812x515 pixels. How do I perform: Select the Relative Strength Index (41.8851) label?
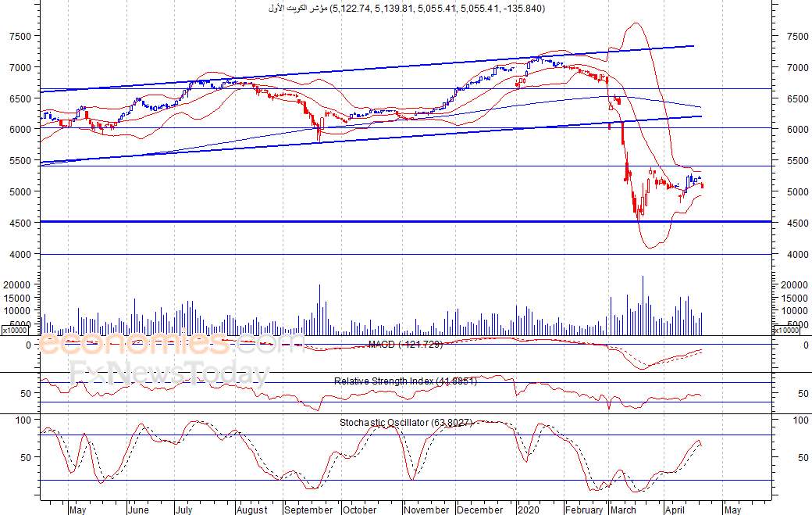point(405,381)
